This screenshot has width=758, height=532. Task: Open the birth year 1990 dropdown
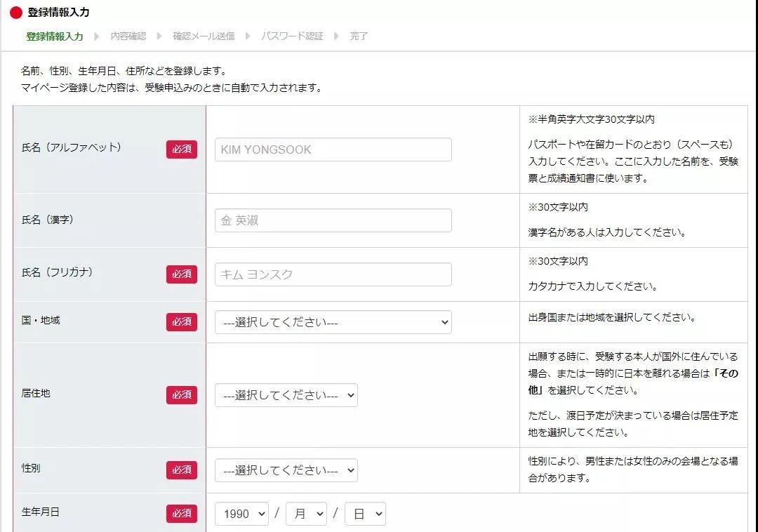241,514
